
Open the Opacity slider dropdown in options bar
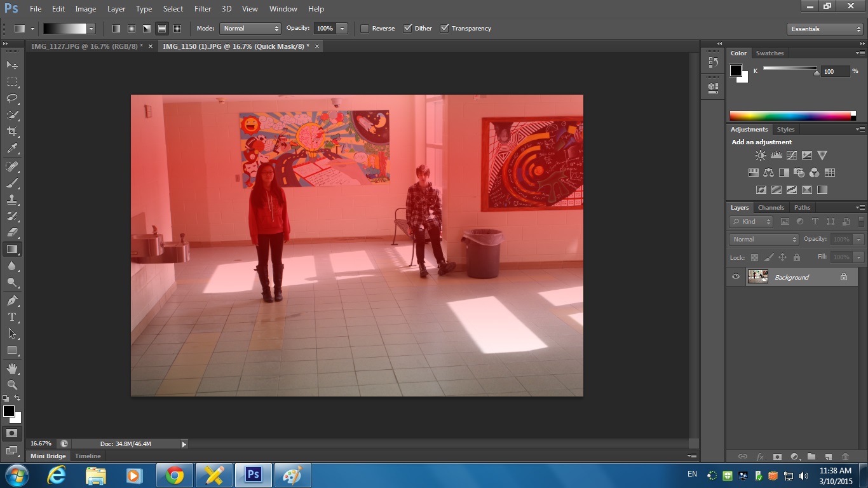(342, 29)
